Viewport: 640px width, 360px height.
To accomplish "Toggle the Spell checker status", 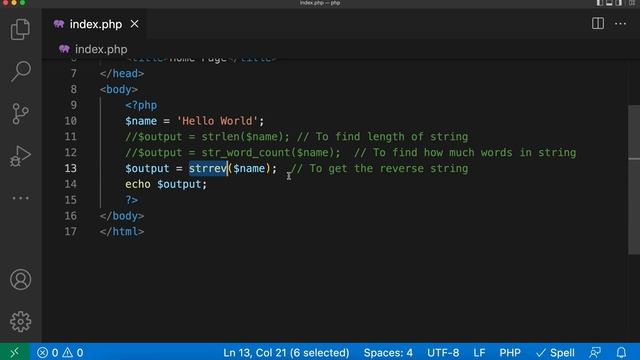I will [555, 353].
